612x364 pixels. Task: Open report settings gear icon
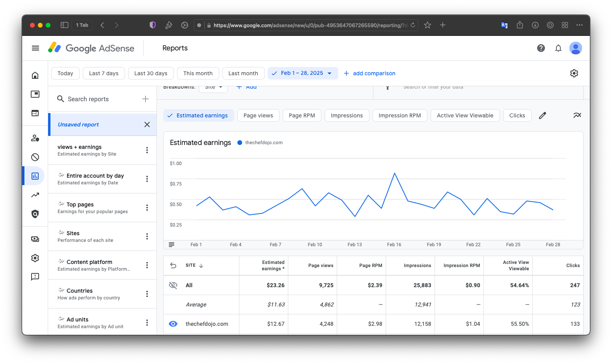tap(574, 73)
